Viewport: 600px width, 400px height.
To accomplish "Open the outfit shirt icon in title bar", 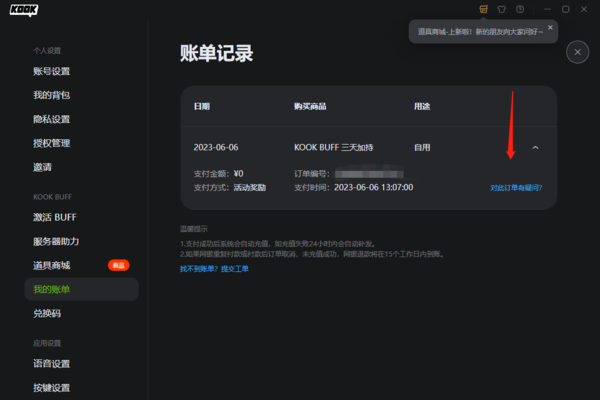I will click(502, 9).
